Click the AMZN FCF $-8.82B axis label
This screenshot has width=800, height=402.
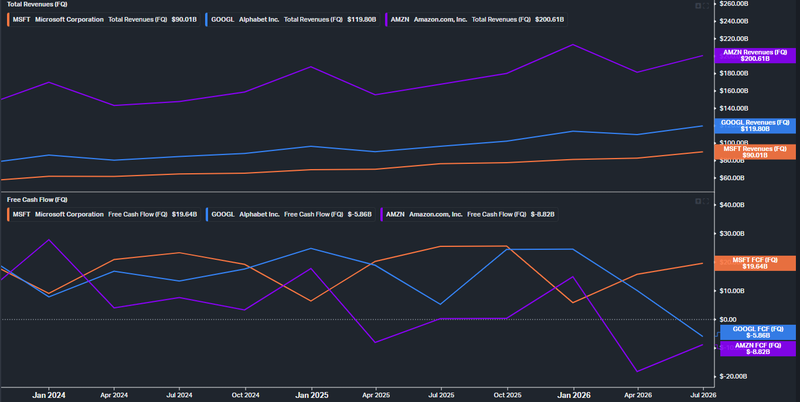tap(758, 348)
